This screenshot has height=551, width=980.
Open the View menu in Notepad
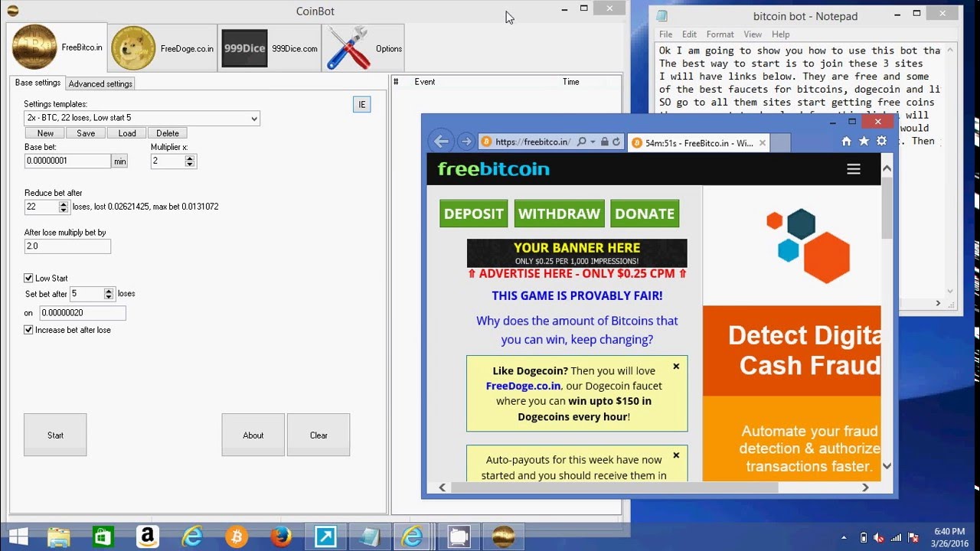753,34
